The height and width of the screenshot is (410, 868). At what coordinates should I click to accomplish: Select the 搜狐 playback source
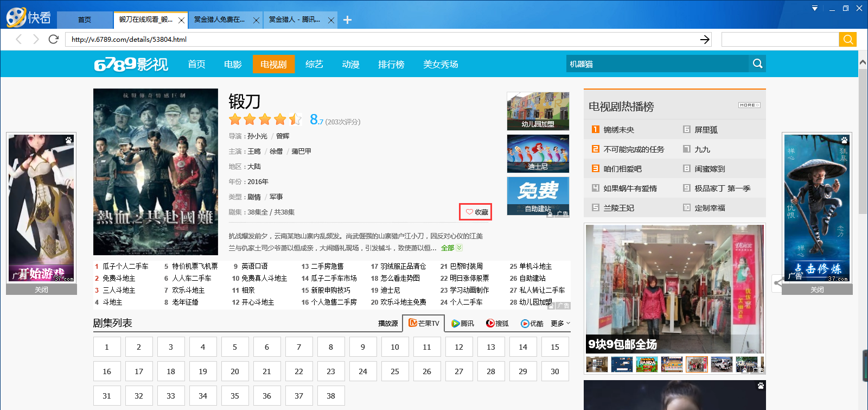(x=497, y=323)
